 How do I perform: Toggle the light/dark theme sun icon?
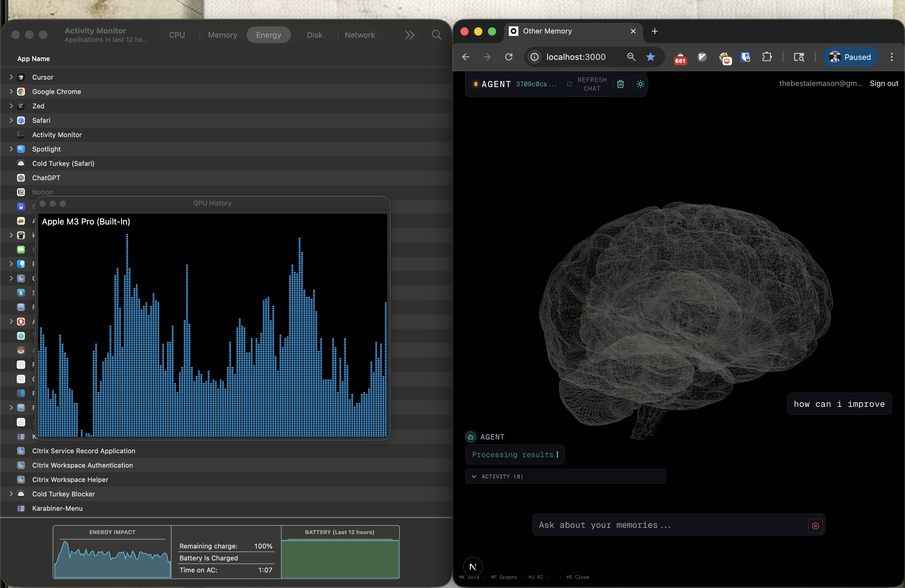click(640, 84)
